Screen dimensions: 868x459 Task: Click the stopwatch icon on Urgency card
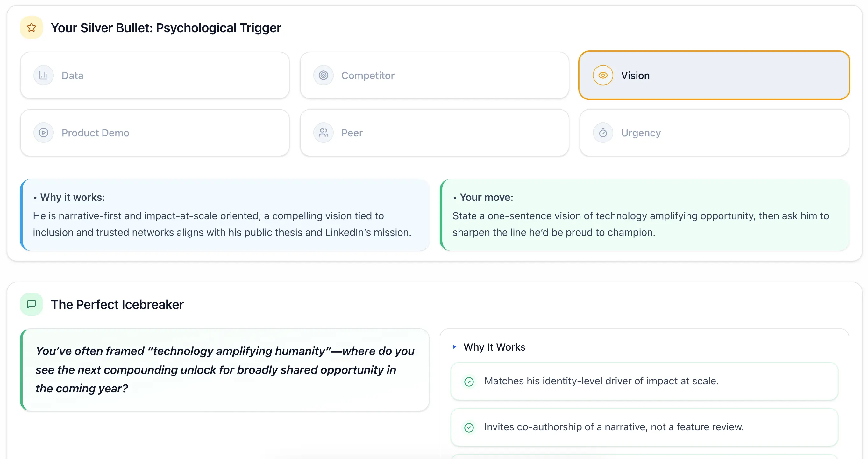[x=603, y=133]
